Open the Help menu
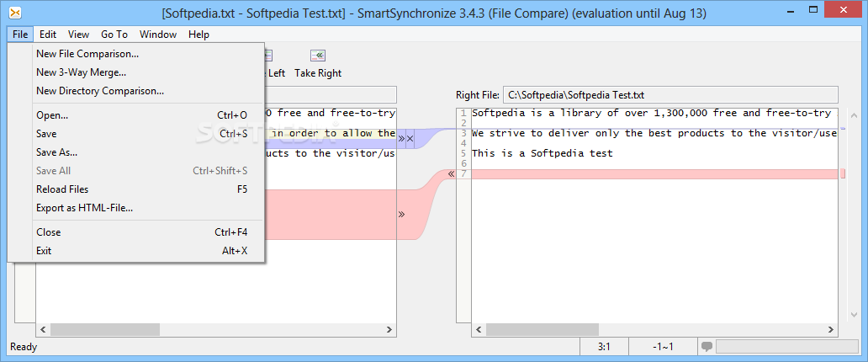This screenshot has width=868, height=362. coord(198,35)
